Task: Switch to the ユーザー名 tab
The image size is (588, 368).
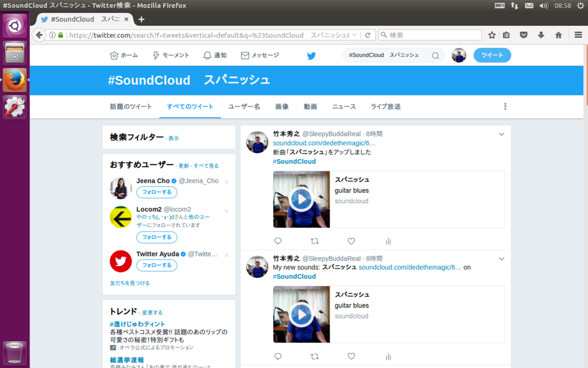Action: point(244,106)
